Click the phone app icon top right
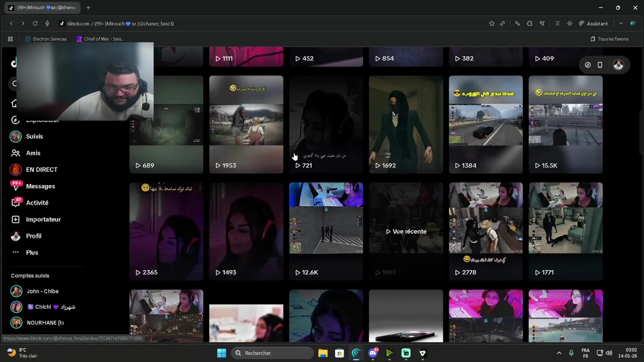 [x=600, y=65]
